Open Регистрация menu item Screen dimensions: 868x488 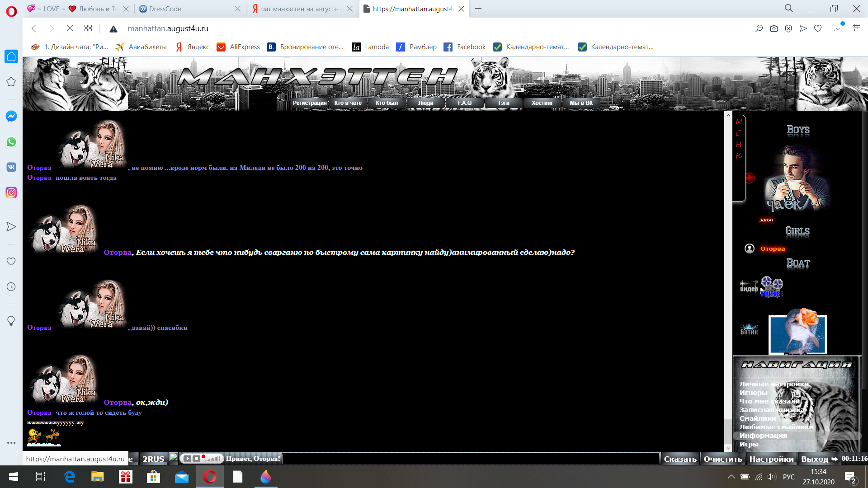310,103
